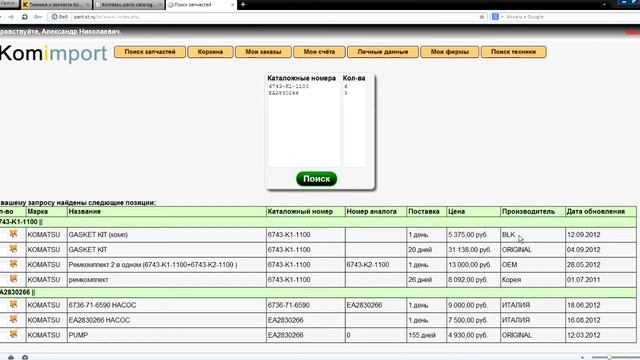Click Марка column header
Viewport: 640px width, 360px height.
(x=47, y=211)
